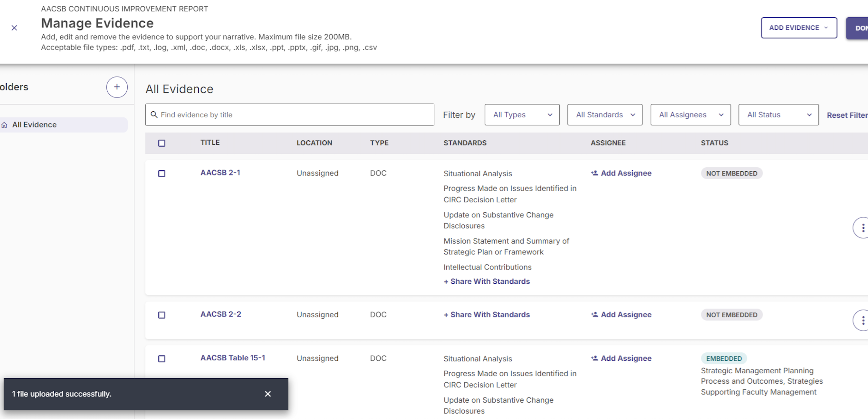Open the Add Evidence dropdown button
Viewport: 868px width, 419px height.
pos(799,28)
